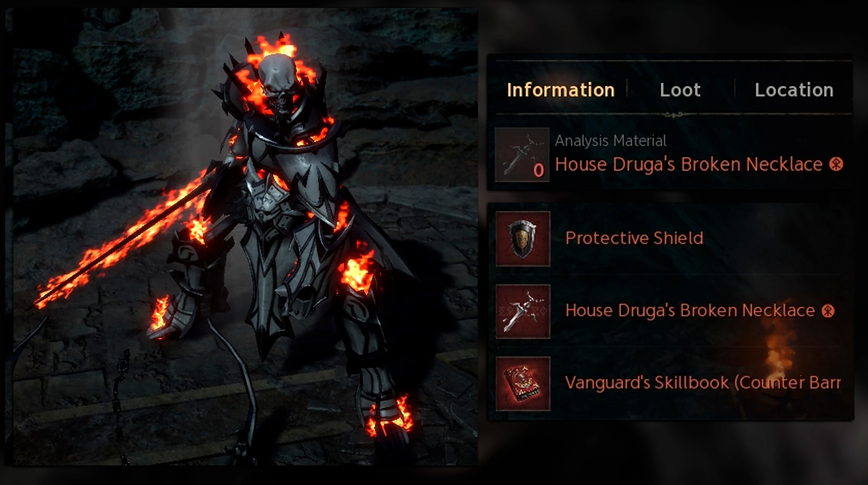Open the Protective Shield entry text
The width and height of the screenshot is (868, 485).
point(634,238)
